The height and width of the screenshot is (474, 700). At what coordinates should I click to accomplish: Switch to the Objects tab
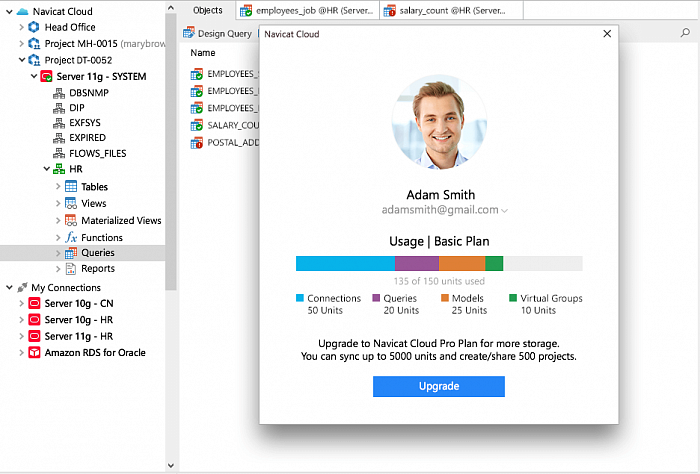[207, 10]
